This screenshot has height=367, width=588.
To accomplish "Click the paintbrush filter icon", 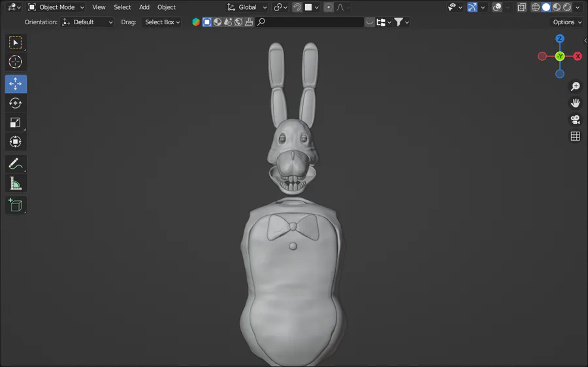I will 249,22.
